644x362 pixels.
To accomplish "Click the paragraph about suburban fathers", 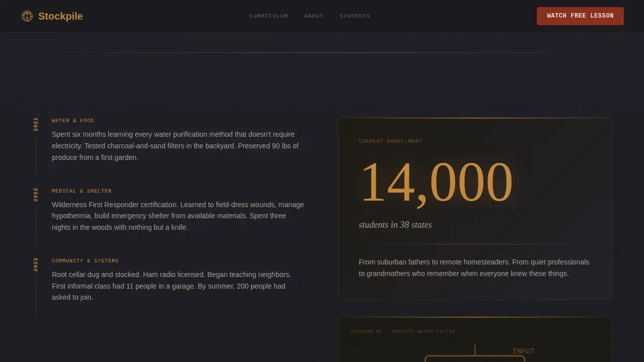I will pos(474,268).
